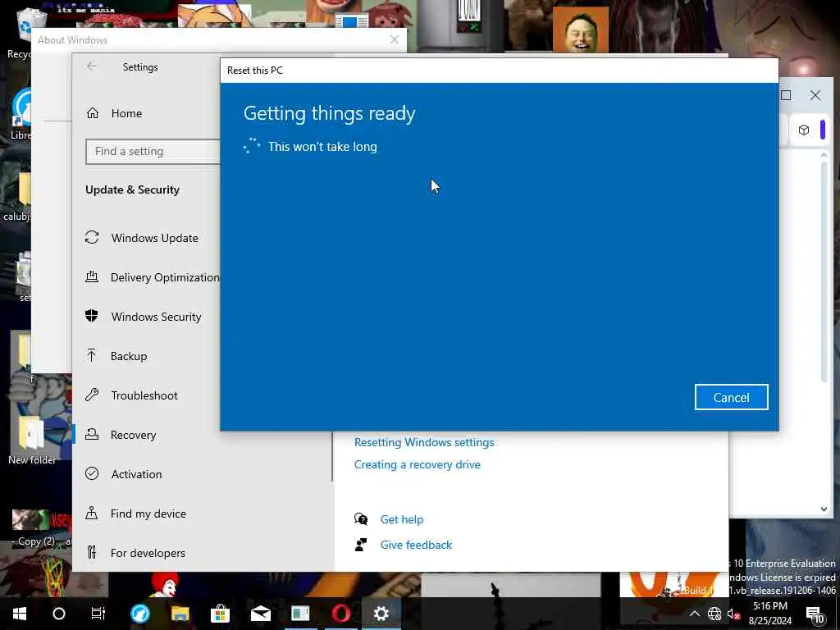Open Resetting Windows settings link
Image resolution: width=840 pixels, height=630 pixels.
tap(424, 442)
